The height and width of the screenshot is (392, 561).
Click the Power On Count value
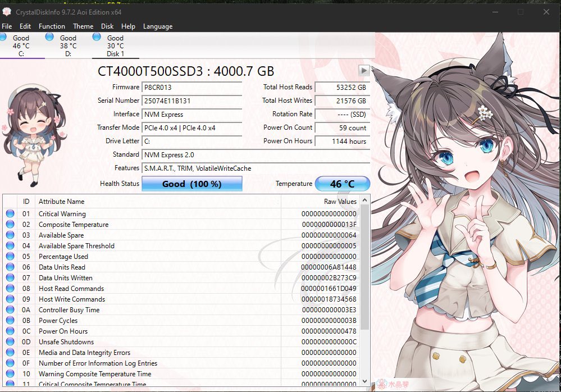click(x=343, y=128)
